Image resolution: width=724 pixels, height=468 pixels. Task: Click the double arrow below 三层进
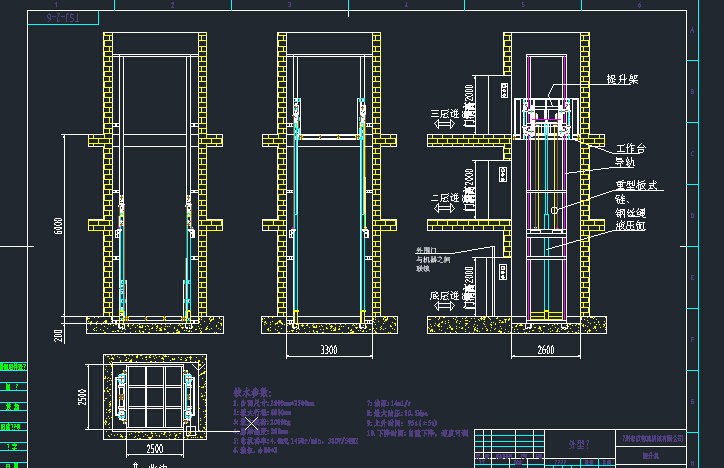[x=445, y=124]
